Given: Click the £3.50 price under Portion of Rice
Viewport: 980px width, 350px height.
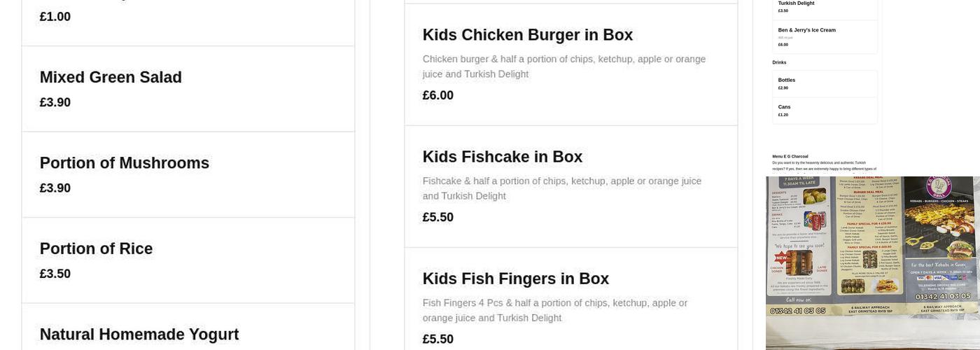Looking at the screenshot, I should coord(55,274).
